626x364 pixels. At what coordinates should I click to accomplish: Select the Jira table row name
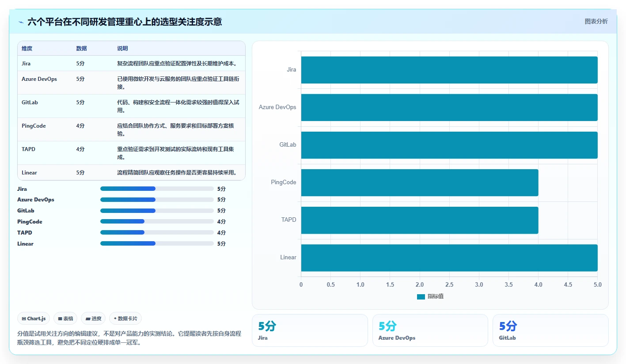point(26,64)
